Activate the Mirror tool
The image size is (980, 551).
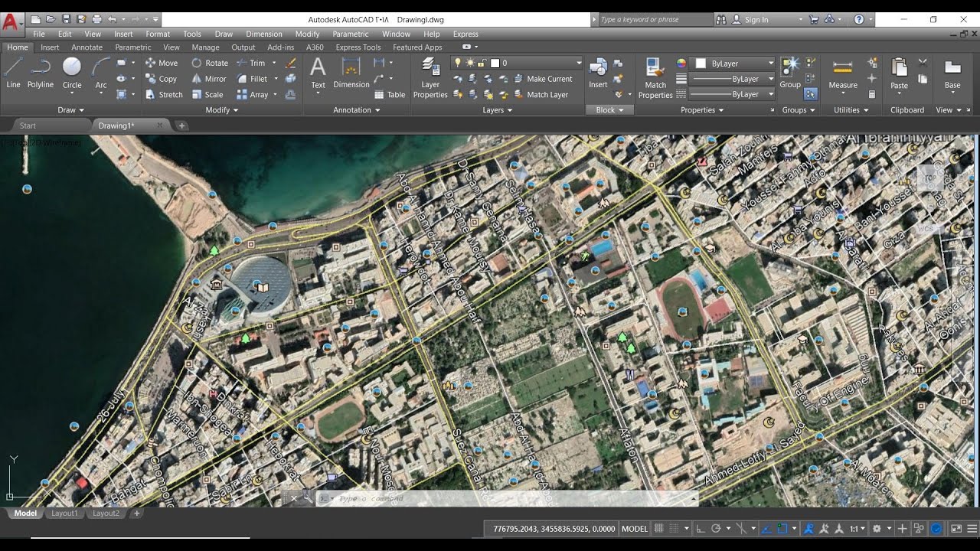[209, 79]
